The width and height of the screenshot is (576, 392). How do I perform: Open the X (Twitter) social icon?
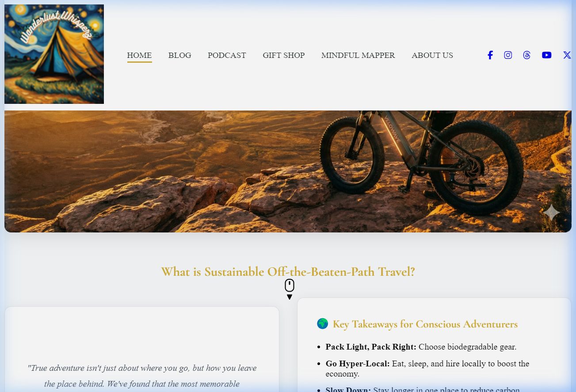pyautogui.click(x=567, y=55)
